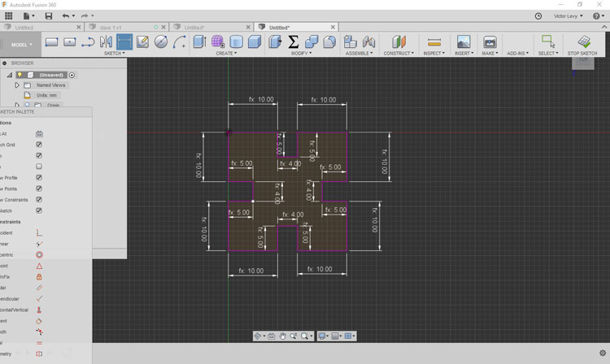Click the Perpendicular constraint icon

[x=39, y=299]
